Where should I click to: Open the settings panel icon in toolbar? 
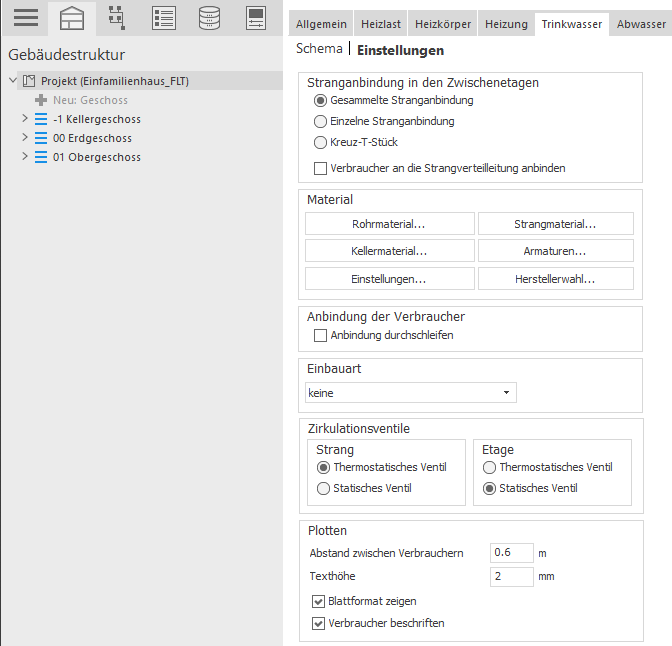(256, 18)
